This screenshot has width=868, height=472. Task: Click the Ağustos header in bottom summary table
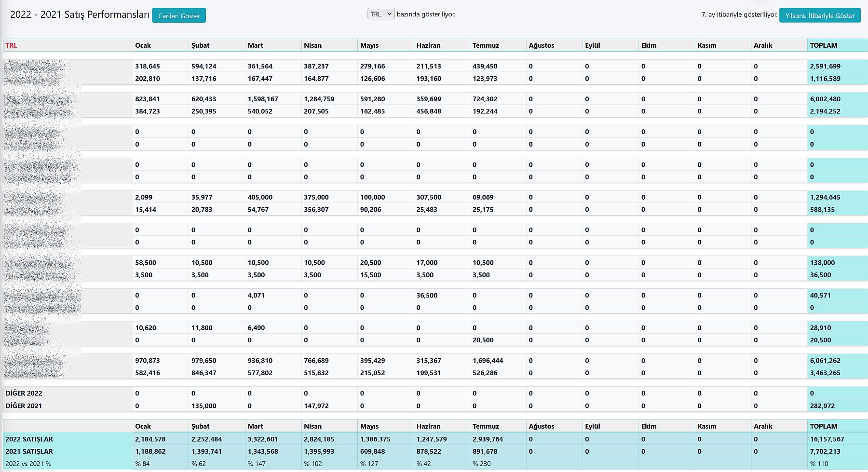point(541,426)
